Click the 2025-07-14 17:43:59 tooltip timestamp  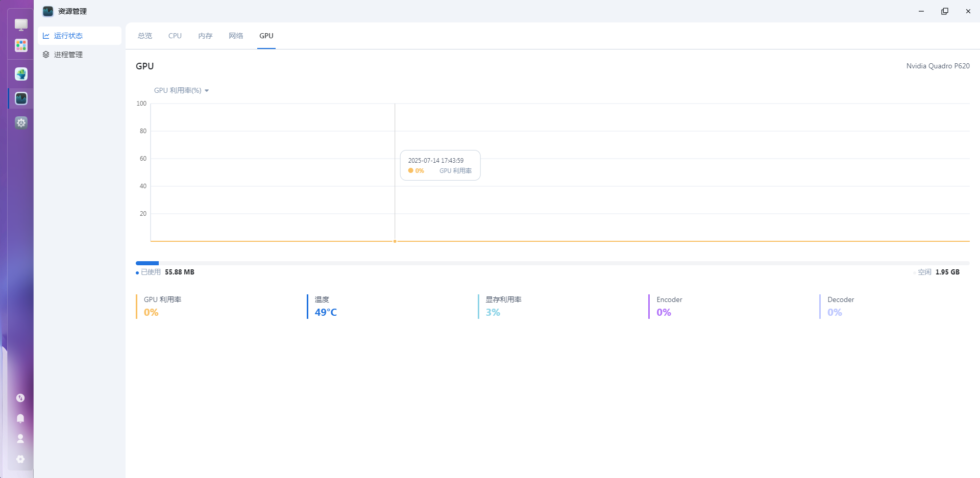coord(436,160)
